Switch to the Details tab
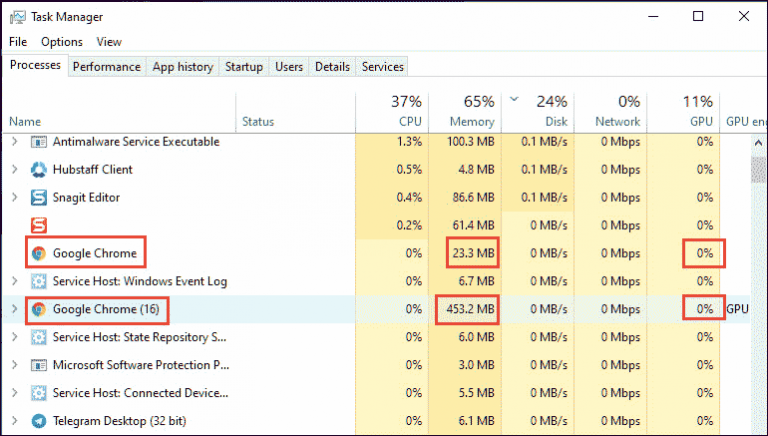 click(332, 67)
